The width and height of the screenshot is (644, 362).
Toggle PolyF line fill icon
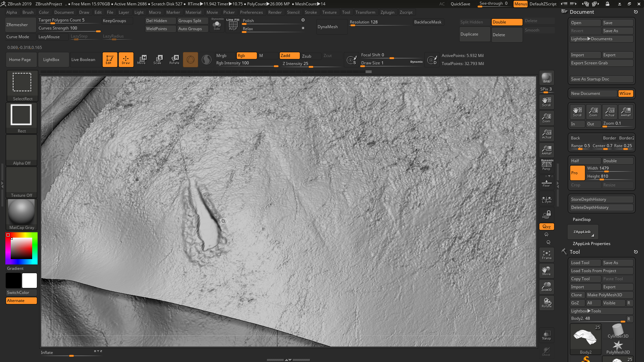(x=233, y=25)
